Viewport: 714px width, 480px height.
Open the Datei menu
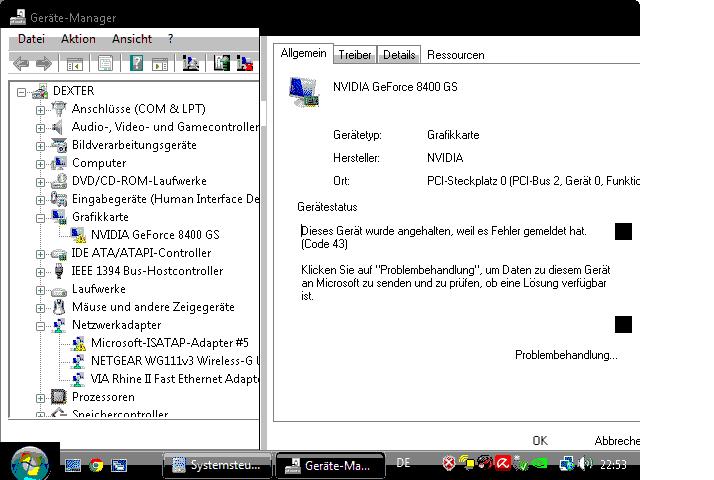(31, 39)
